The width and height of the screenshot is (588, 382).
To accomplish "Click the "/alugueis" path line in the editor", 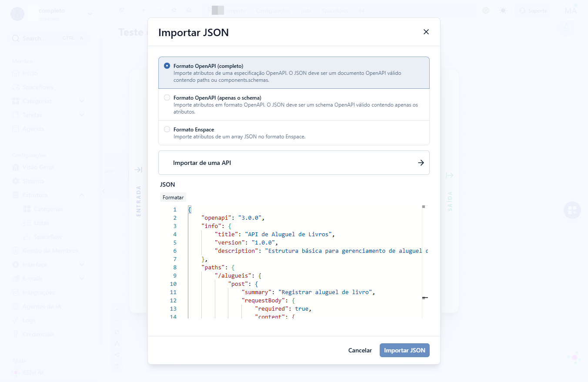I will point(237,275).
